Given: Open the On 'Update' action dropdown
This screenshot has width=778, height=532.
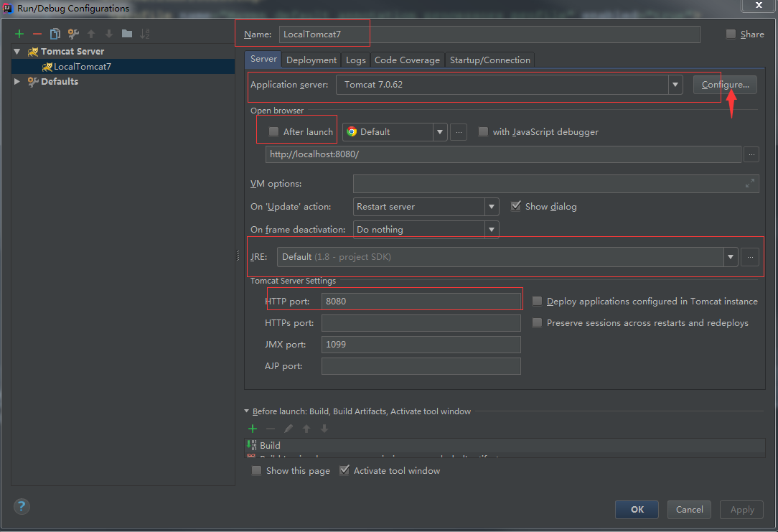Looking at the screenshot, I should (492, 207).
